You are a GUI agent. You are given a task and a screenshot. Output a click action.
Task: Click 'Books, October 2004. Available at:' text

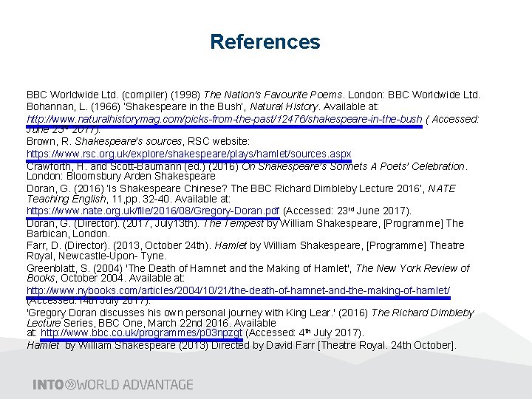point(106,279)
